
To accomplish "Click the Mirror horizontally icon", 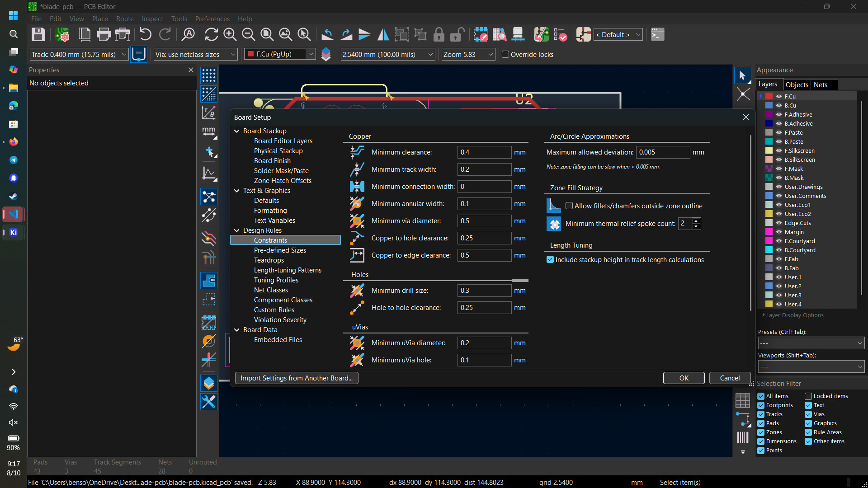I will click(383, 35).
